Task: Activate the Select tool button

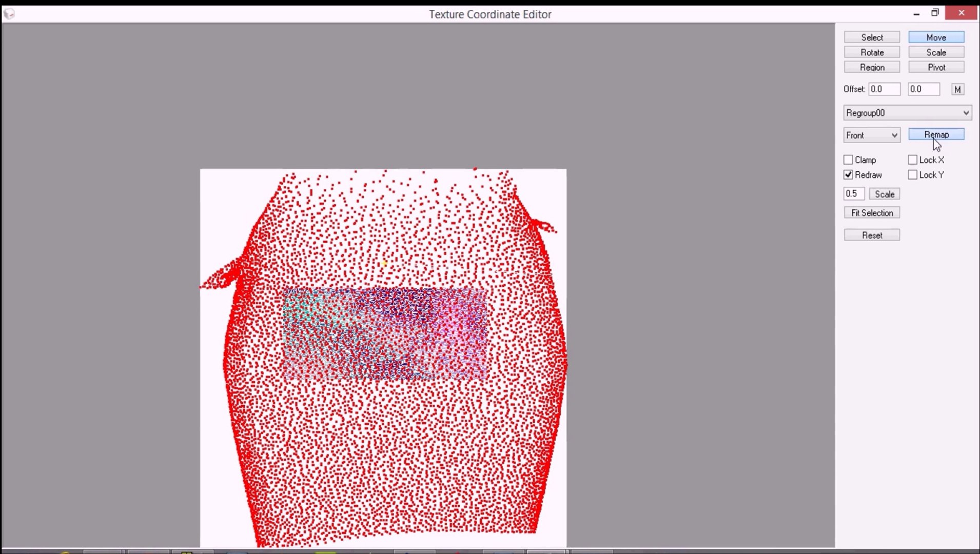Action: (x=872, y=37)
